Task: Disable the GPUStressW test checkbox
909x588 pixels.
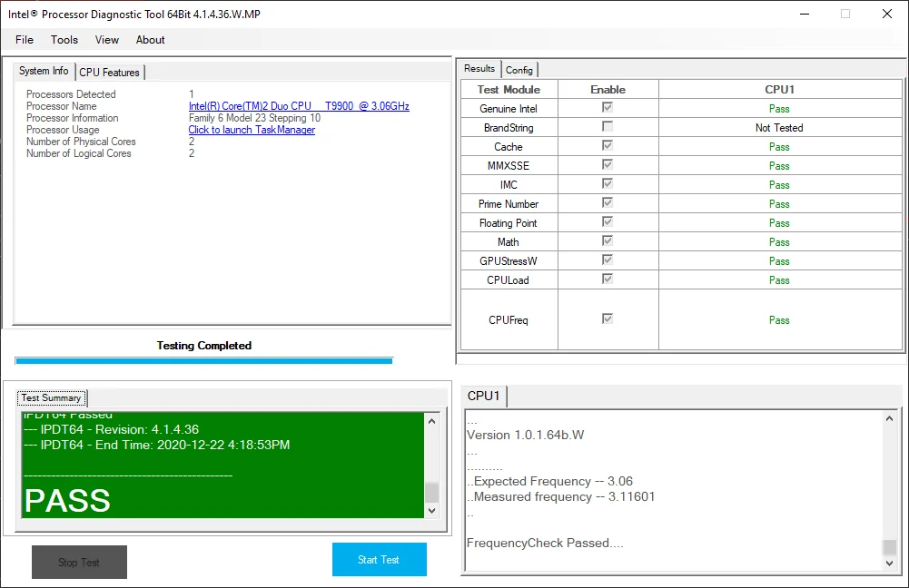Action: point(607,260)
